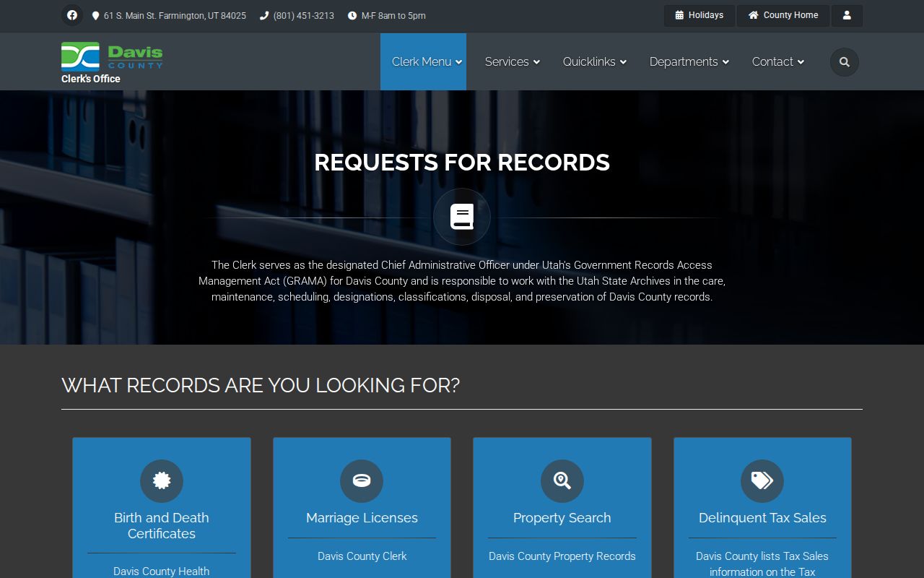
Task: Select the Marriage Licenses card title
Action: tap(362, 518)
